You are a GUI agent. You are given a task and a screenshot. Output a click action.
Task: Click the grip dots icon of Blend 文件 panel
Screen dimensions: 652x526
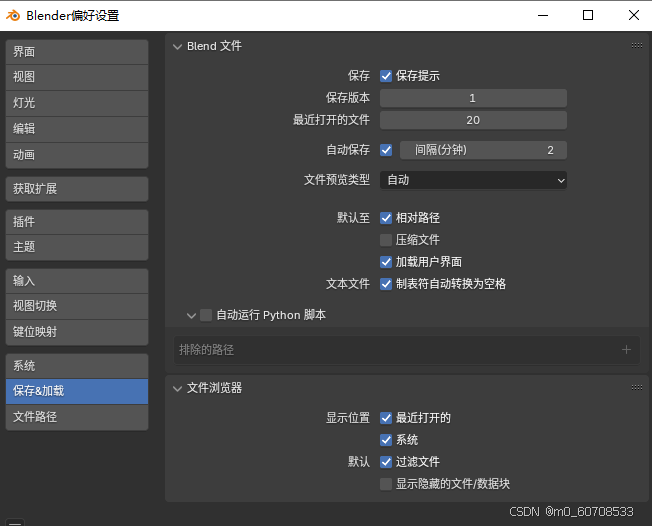637,45
